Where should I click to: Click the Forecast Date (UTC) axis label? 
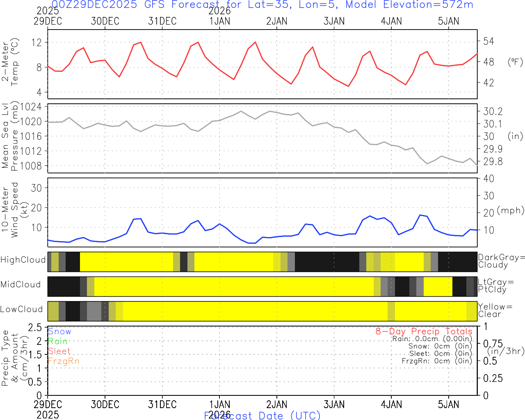262,415
